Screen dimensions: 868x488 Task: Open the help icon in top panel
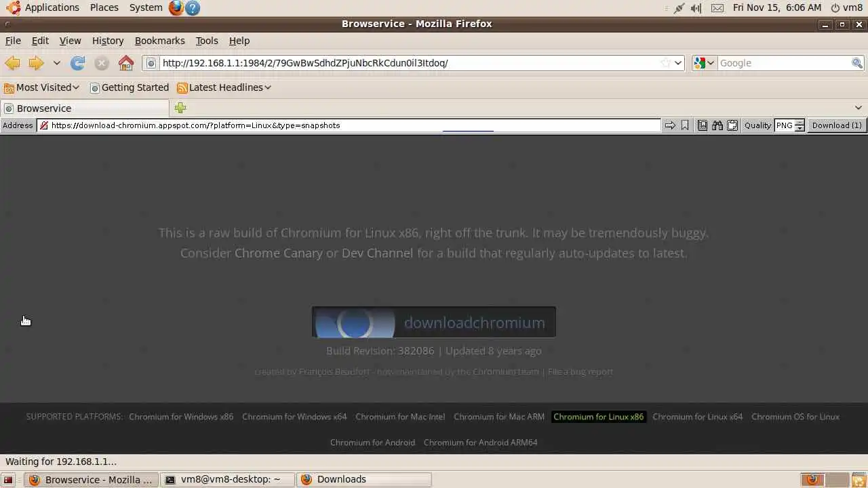(193, 8)
